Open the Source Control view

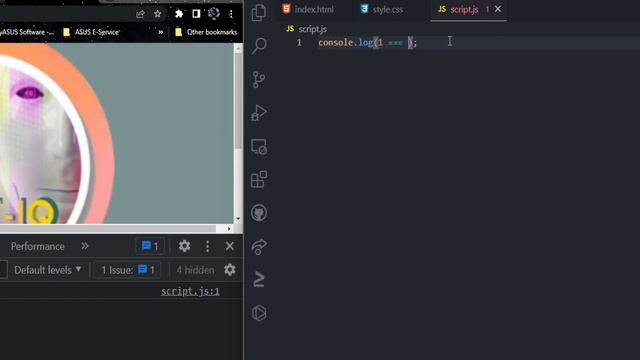click(259, 80)
